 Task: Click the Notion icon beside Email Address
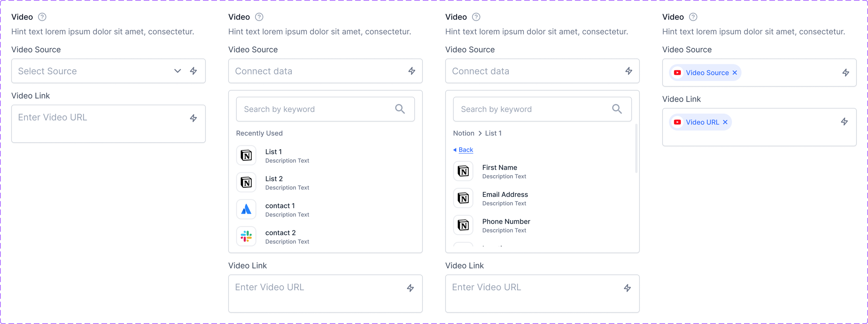(463, 198)
